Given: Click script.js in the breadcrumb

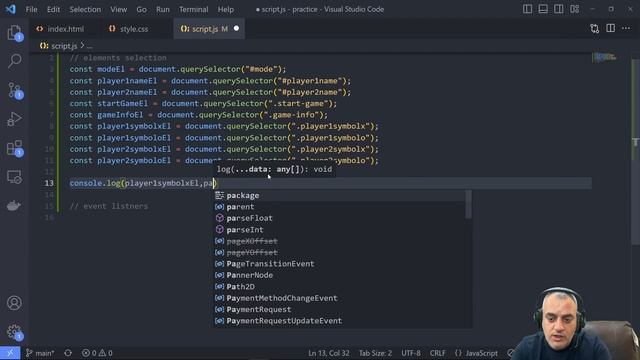Looking at the screenshot, I should tap(64, 46).
